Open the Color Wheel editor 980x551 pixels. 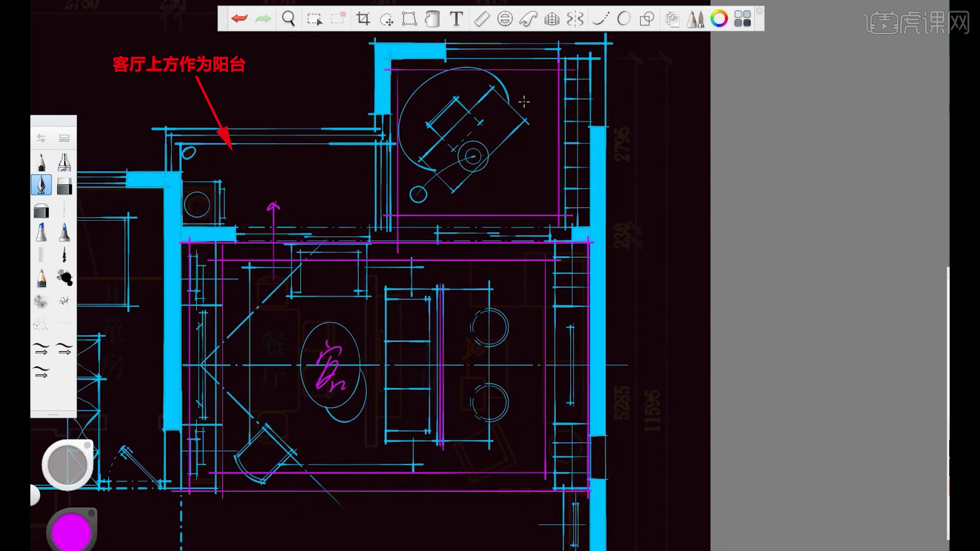(x=719, y=19)
